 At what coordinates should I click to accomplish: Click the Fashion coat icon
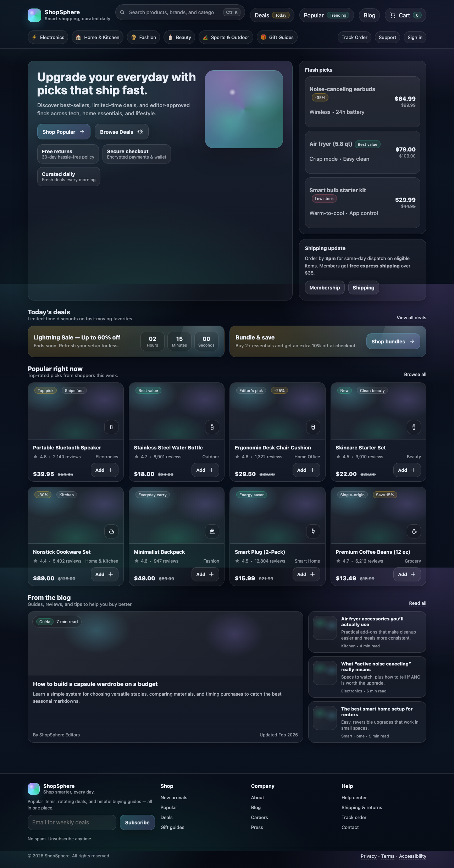(134, 37)
